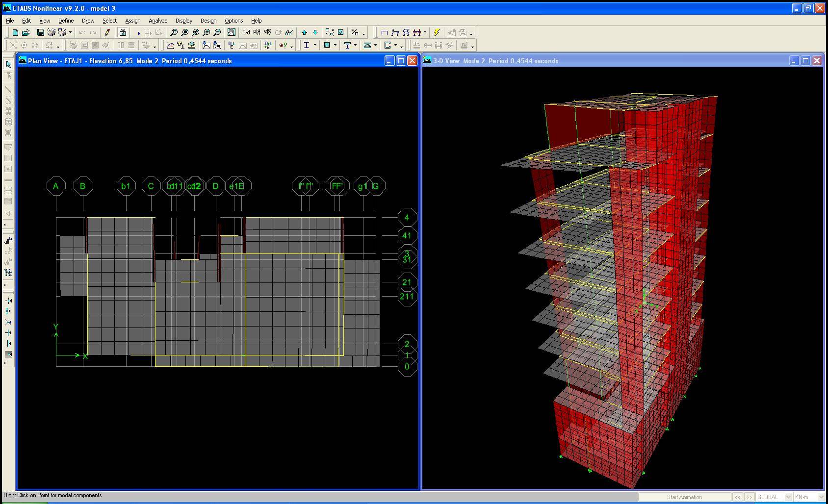Click the Save model icon

point(41,33)
